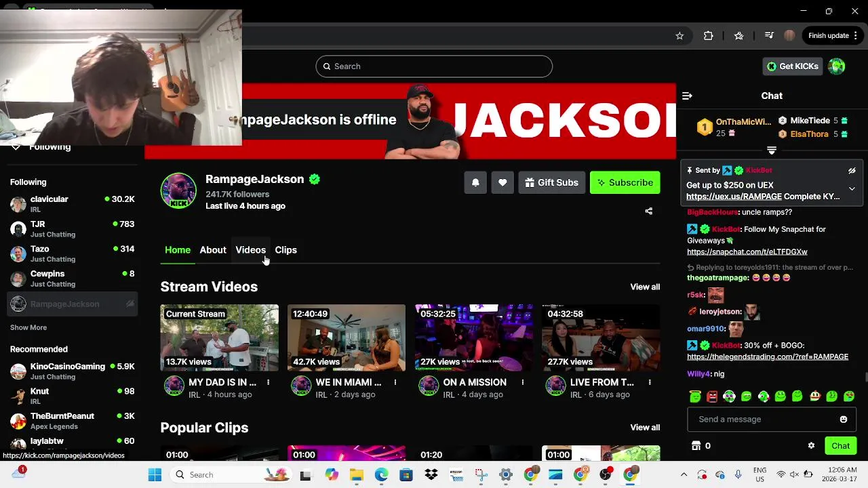The width and height of the screenshot is (868, 488).
Task: Open Knut recommended channel
Action: tap(72, 396)
